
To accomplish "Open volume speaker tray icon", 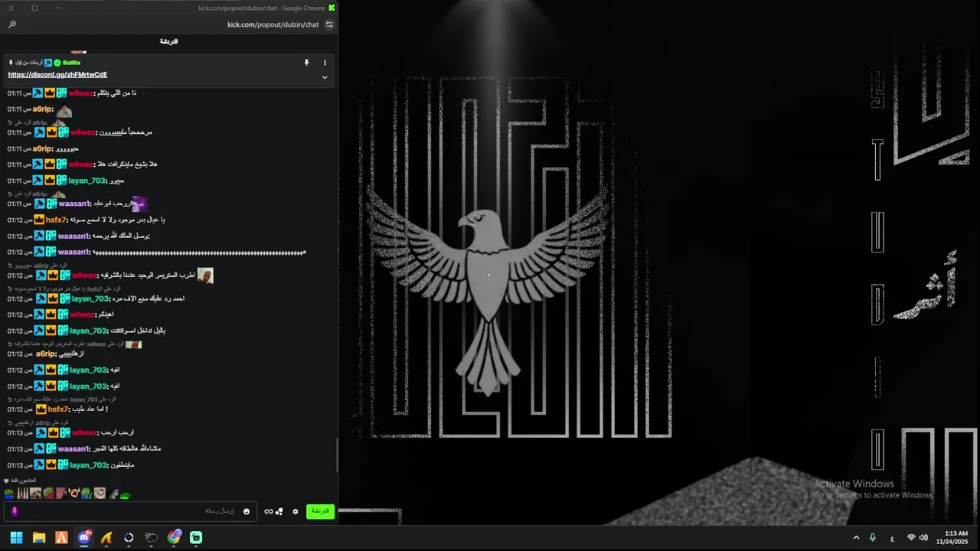I will [x=923, y=538].
